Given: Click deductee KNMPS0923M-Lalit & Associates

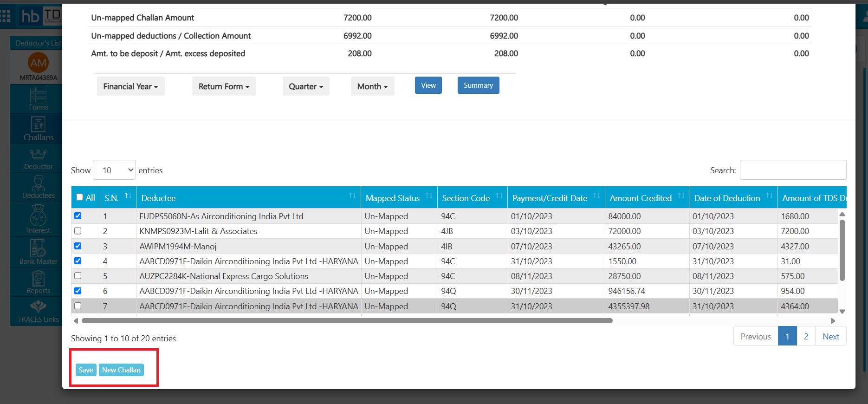Looking at the screenshot, I should [x=198, y=231].
